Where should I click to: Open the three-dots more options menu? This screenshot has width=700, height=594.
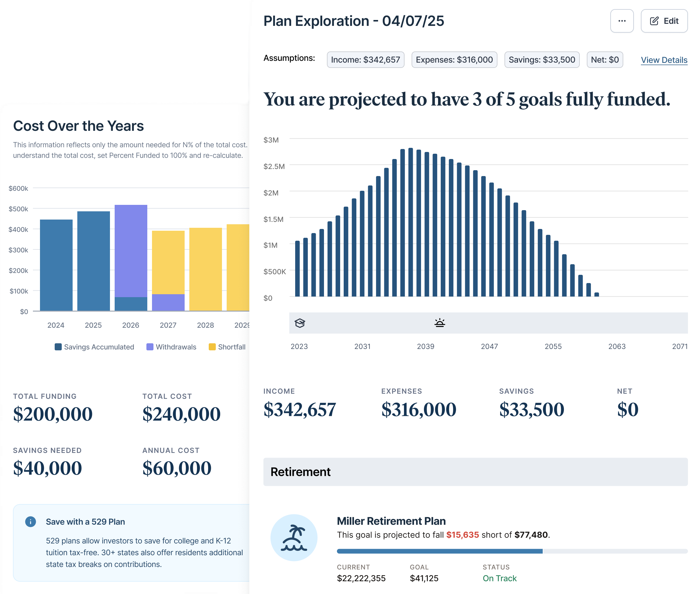click(622, 21)
